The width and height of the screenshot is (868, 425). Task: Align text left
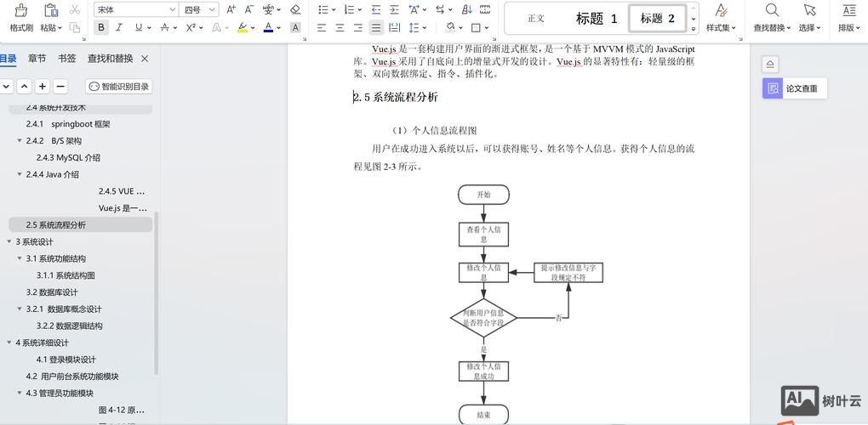pyautogui.click(x=322, y=28)
